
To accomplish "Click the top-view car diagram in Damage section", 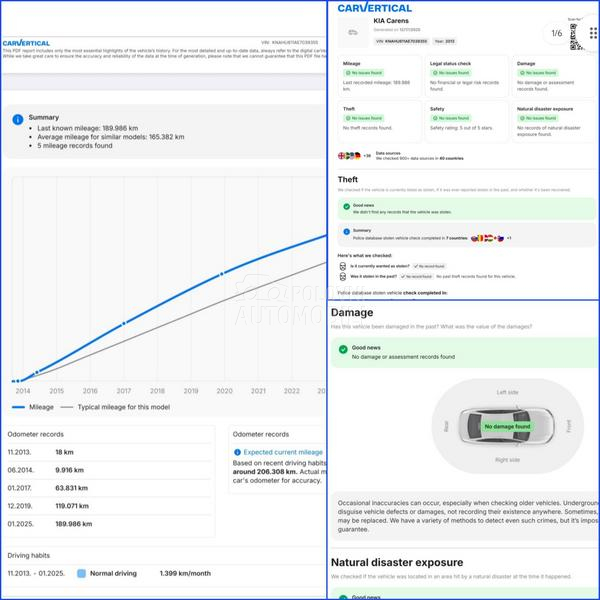I will point(506,426).
